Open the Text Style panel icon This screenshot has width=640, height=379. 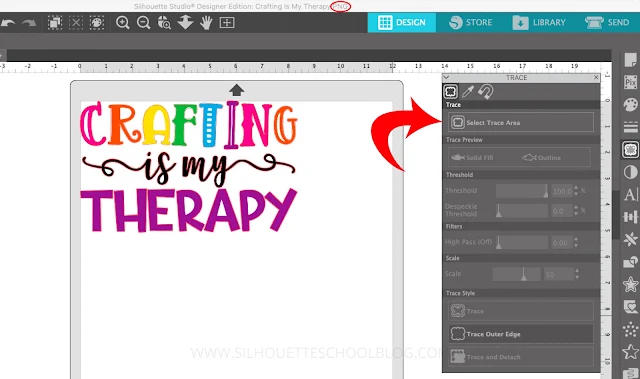[630, 195]
